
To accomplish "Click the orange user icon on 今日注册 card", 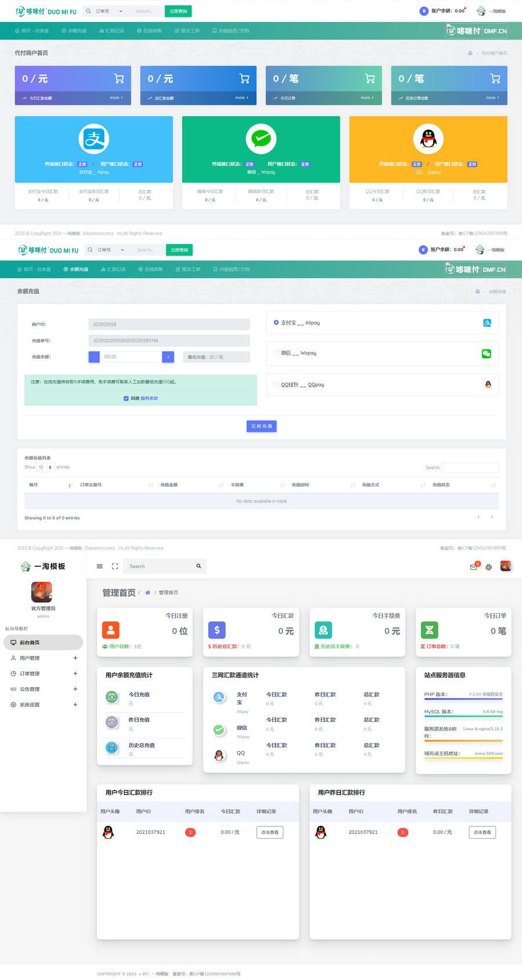I will [x=111, y=630].
